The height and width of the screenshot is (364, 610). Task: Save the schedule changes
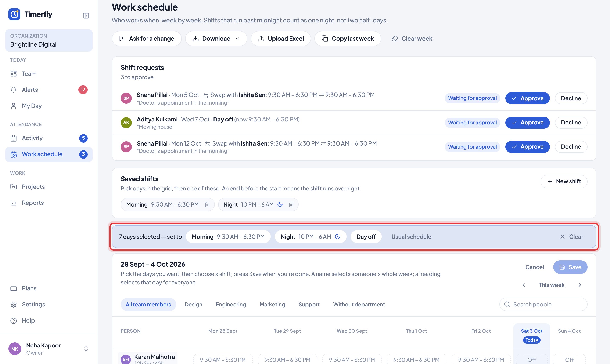coord(570,267)
